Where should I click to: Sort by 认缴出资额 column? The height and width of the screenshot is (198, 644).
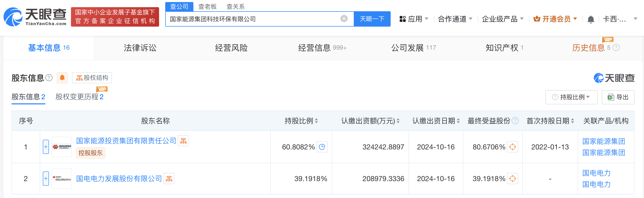[x=398, y=121]
